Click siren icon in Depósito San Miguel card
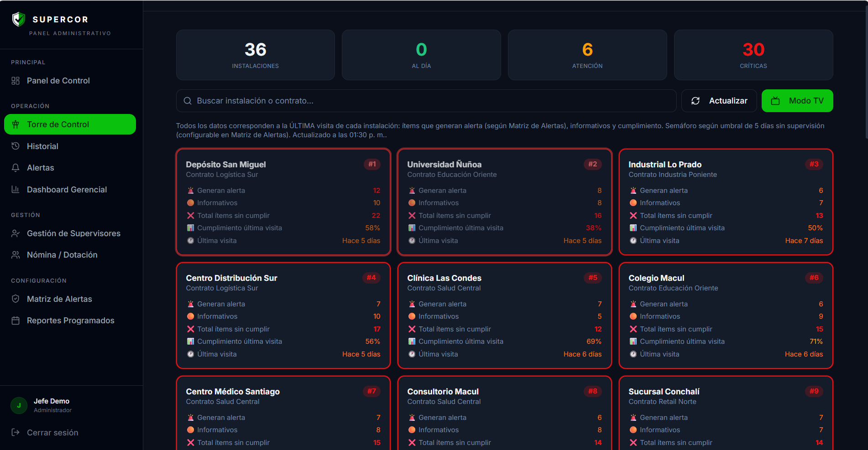This screenshot has height=450, width=868. pos(191,191)
